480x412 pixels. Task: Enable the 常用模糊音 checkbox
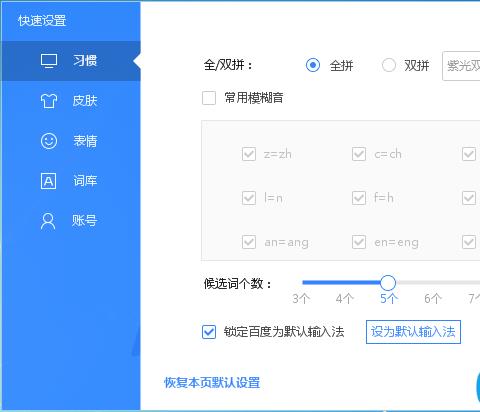pyautogui.click(x=209, y=98)
